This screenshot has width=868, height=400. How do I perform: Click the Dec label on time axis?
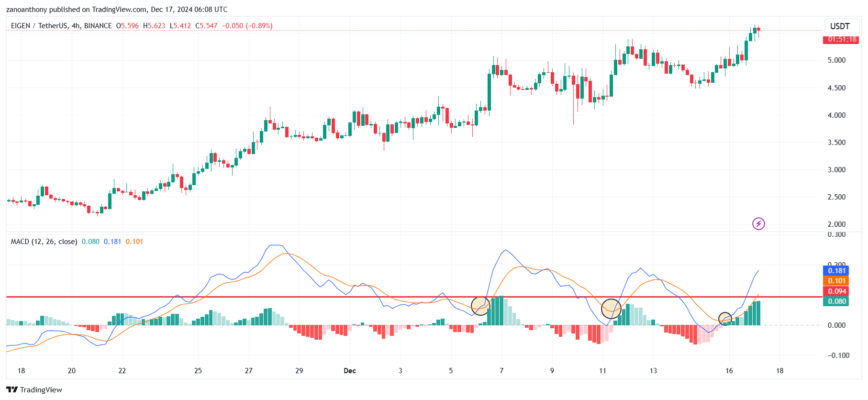click(350, 371)
